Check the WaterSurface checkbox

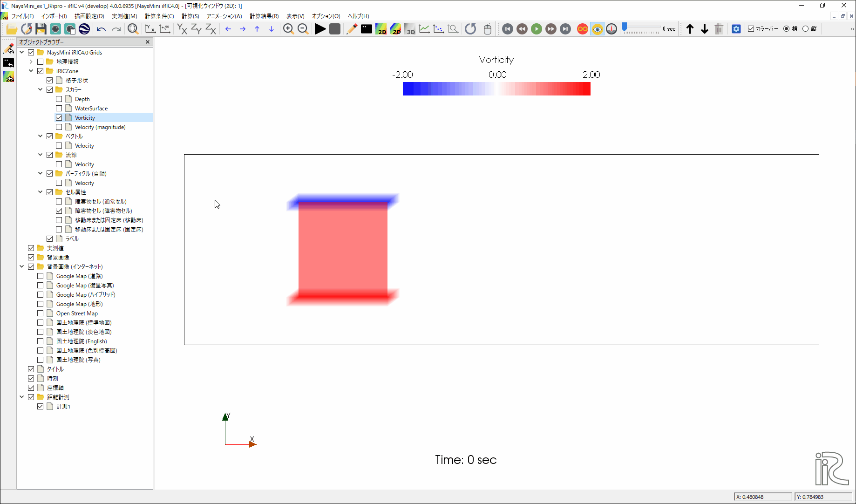click(59, 109)
